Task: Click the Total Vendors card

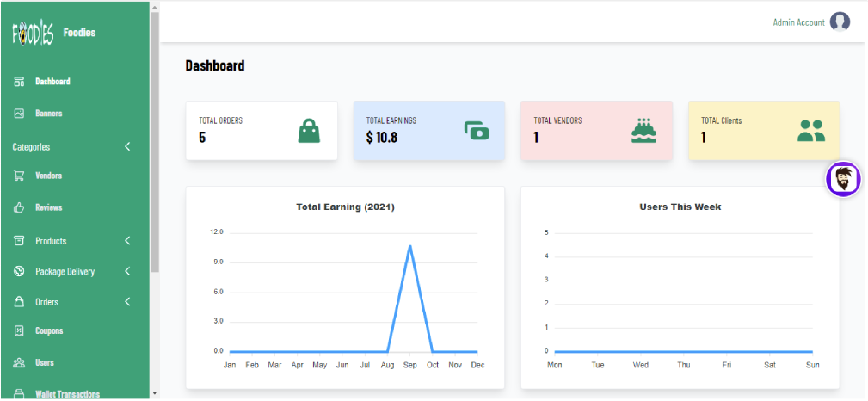Action: (597, 131)
